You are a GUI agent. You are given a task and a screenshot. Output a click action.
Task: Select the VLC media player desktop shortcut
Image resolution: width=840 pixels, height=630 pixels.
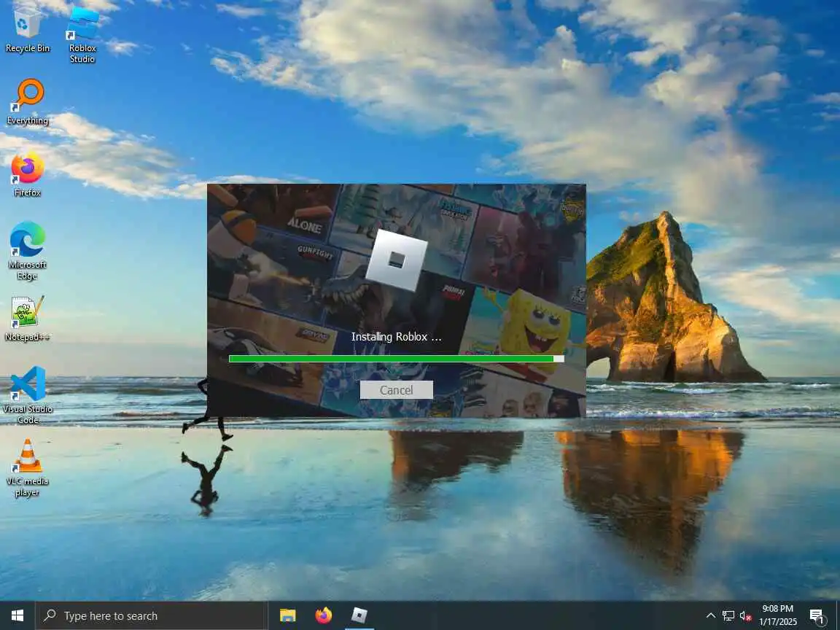(x=27, y=467)
